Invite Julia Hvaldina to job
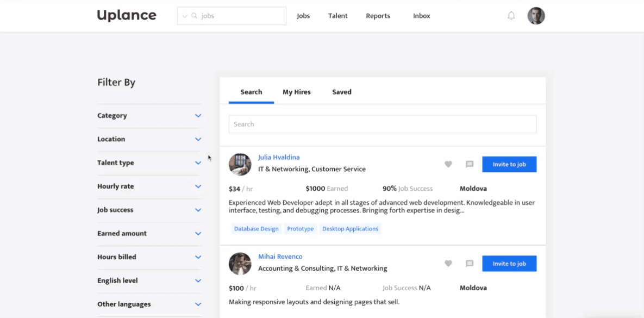This screenshot has width=644, height=318. click(x=509, y=164)
